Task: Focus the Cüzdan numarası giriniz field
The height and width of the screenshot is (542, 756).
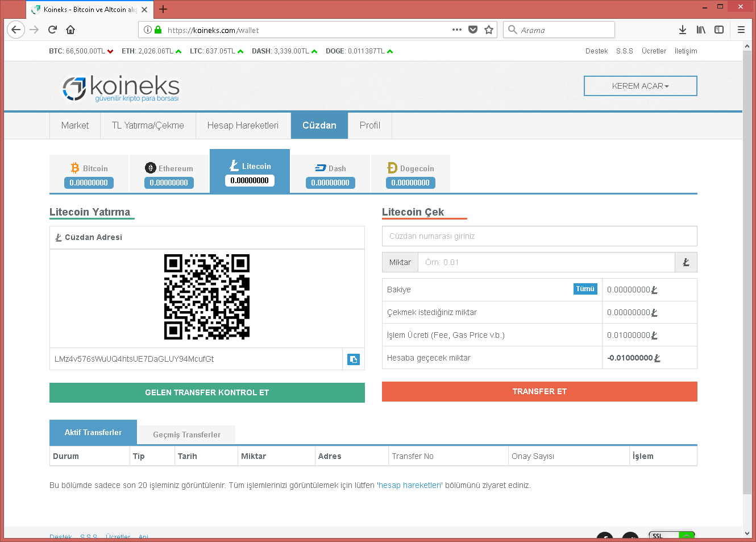Action: (539, 236)
